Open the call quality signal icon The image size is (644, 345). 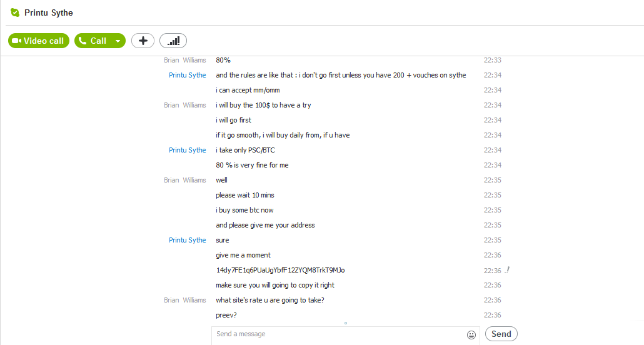173,41
